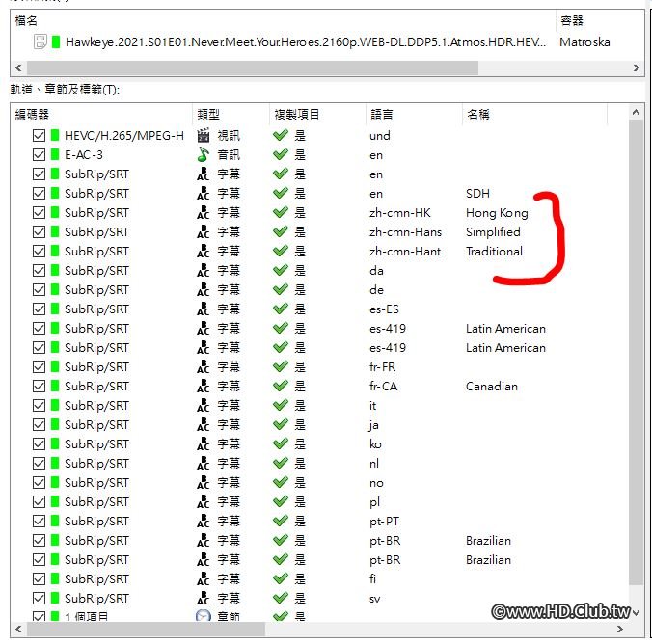
Task: Click green check mark in the nl row
Action: pos(281,463)
